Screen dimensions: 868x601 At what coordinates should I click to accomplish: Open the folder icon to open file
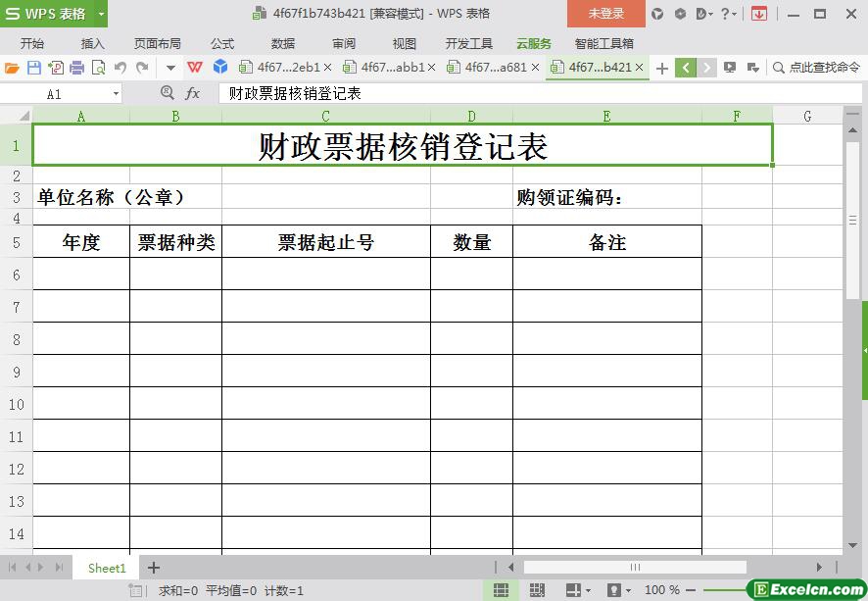[12, 68]
